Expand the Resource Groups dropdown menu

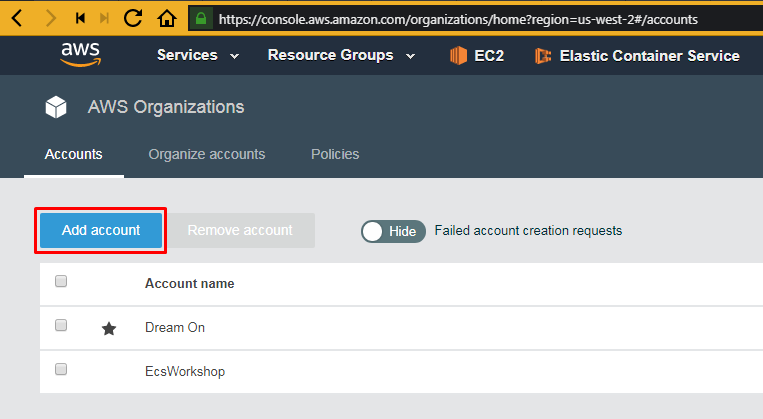341,55
